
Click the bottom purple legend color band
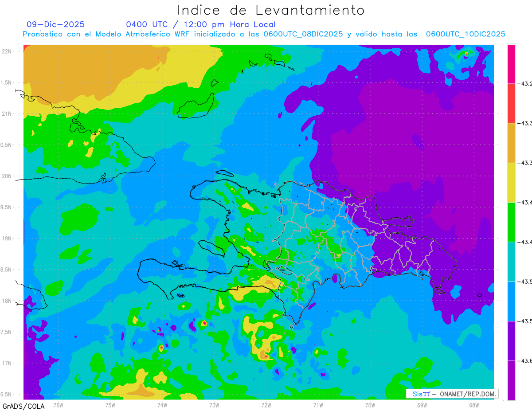pyautogui.click(x=511, y=380)
